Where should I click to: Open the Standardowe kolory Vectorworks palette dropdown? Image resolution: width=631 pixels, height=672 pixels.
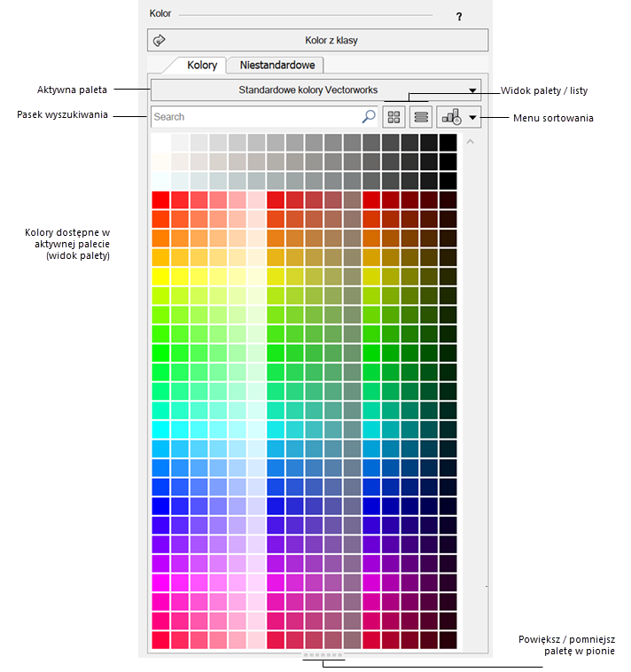tap(316, 90)
